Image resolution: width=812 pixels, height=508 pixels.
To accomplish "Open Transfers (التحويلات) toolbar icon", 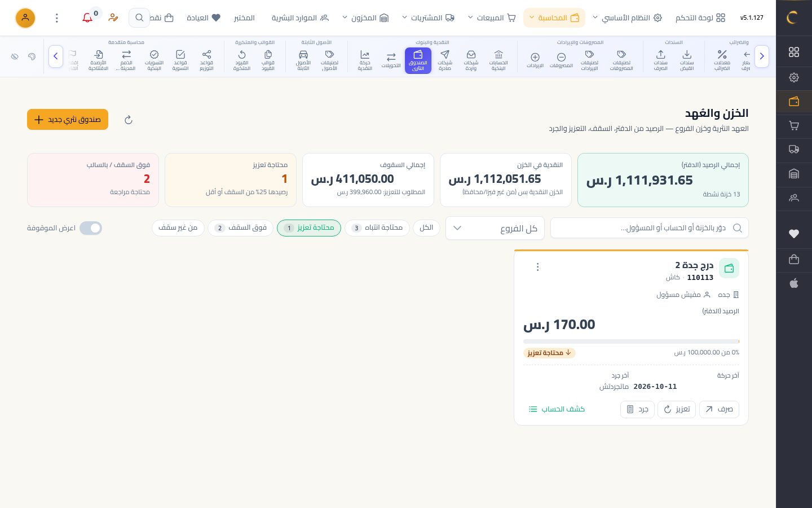I will click(x=391, y=60).
